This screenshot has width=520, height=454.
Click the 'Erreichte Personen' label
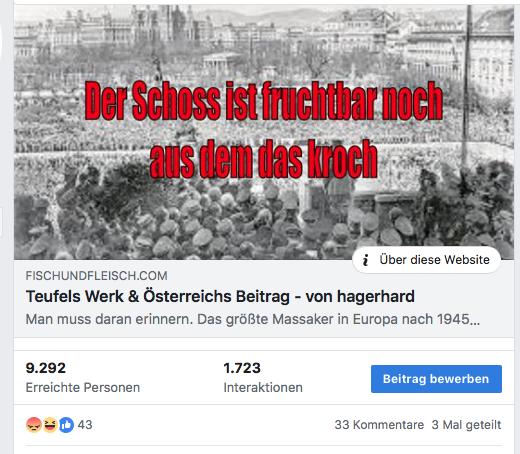(x=83, y=388)
